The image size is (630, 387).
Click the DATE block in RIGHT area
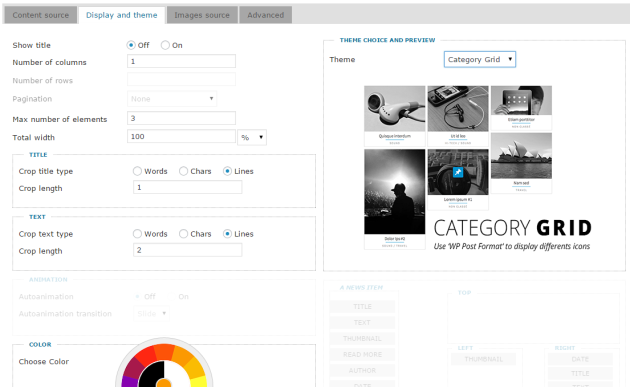(580, 359)
